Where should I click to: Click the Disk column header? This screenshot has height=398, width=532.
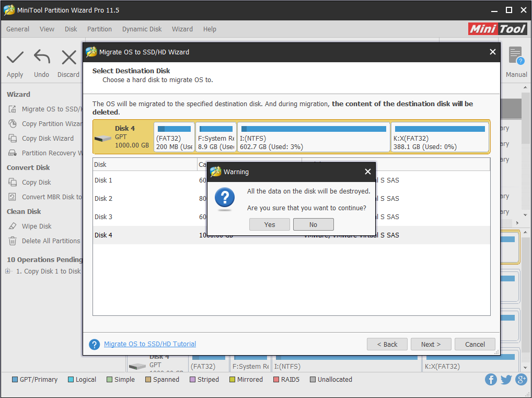click(x=145, y=164)
